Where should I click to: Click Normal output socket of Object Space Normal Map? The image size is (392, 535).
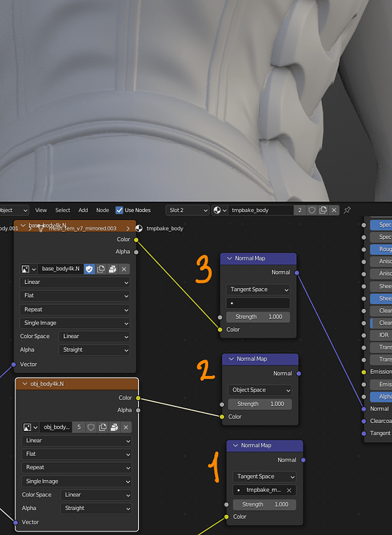click(299, 374)
